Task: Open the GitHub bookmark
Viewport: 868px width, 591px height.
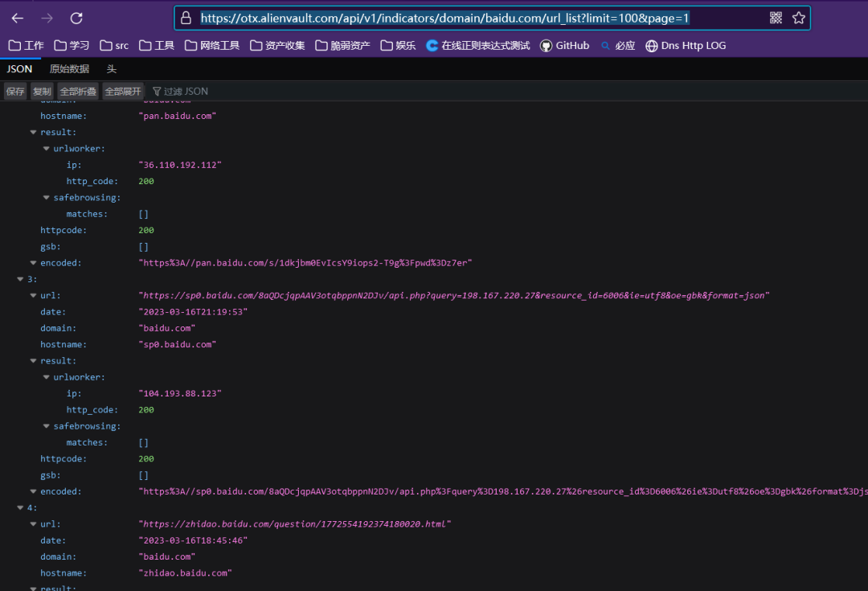Action: (x=565, y=45)
